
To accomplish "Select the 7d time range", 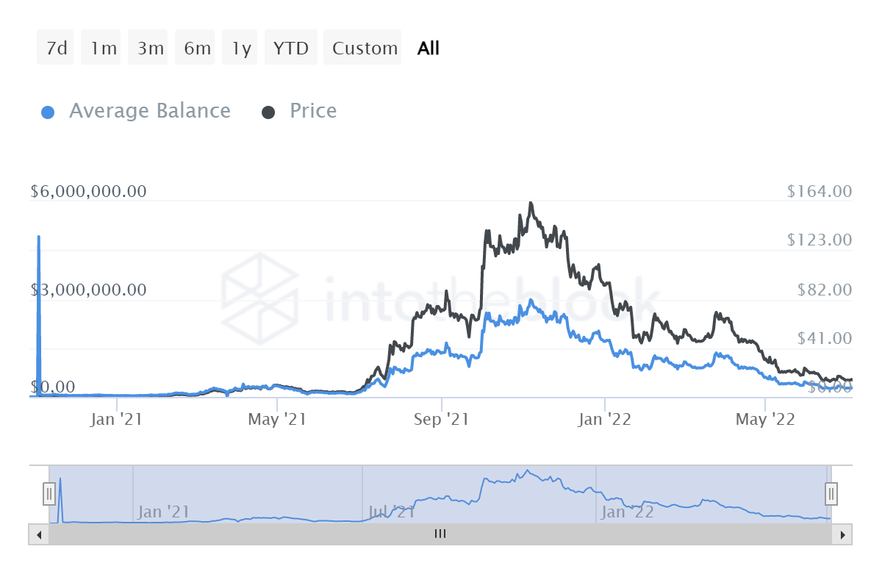I will pos(56,49).
